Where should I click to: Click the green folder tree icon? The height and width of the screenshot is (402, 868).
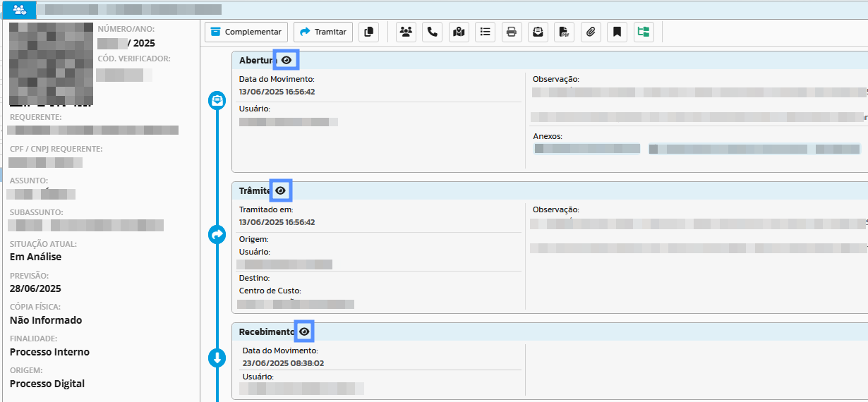coord(644,32)
